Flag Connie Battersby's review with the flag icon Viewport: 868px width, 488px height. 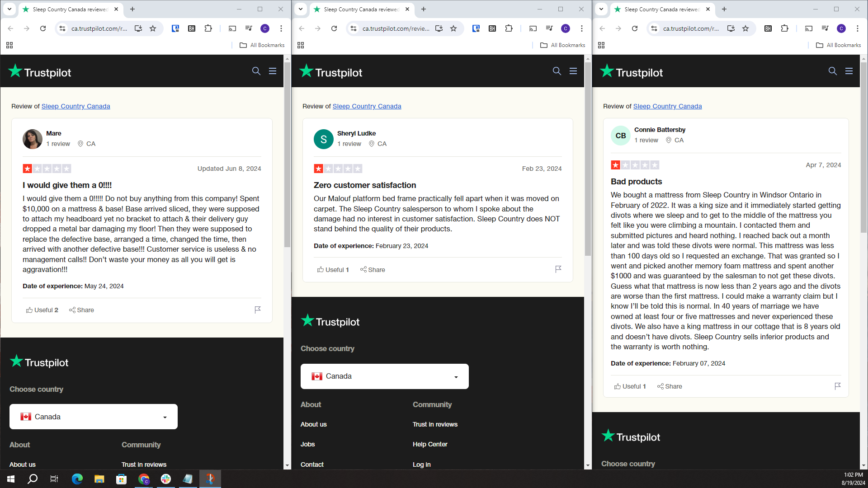click(838, 386)
